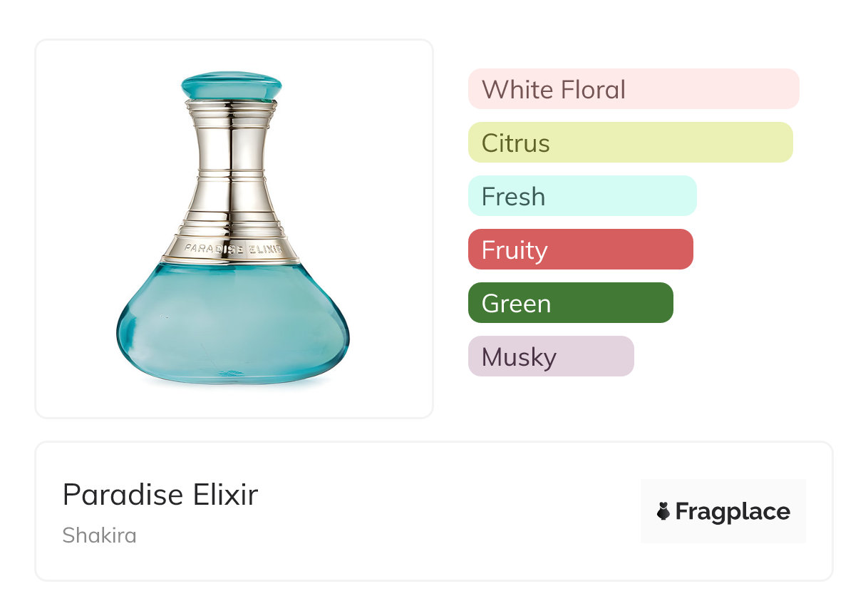Click the Fragplace perfume bottle logo icon
Viewport: 868px width, 616px height.
(663, 511)
